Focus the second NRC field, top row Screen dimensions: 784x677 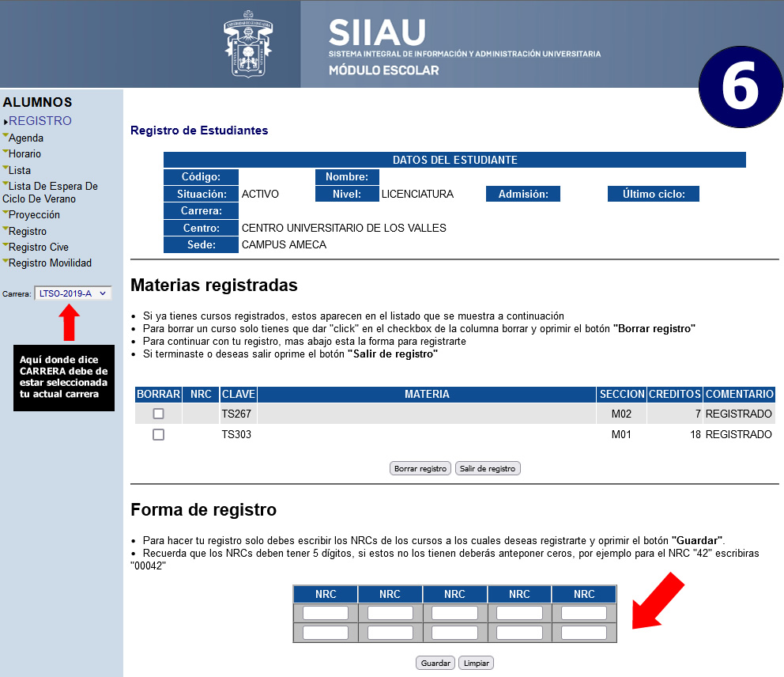(x=390, y=613)
